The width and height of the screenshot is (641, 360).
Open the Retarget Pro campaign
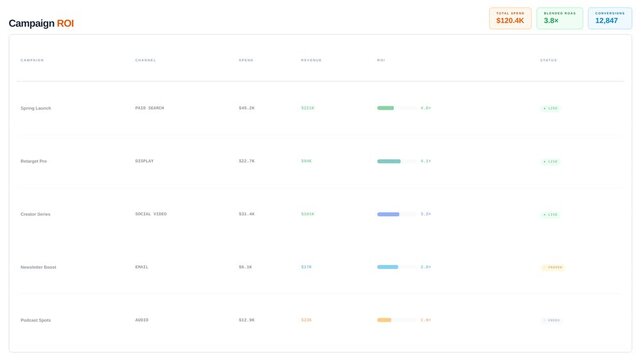(34, 161)
